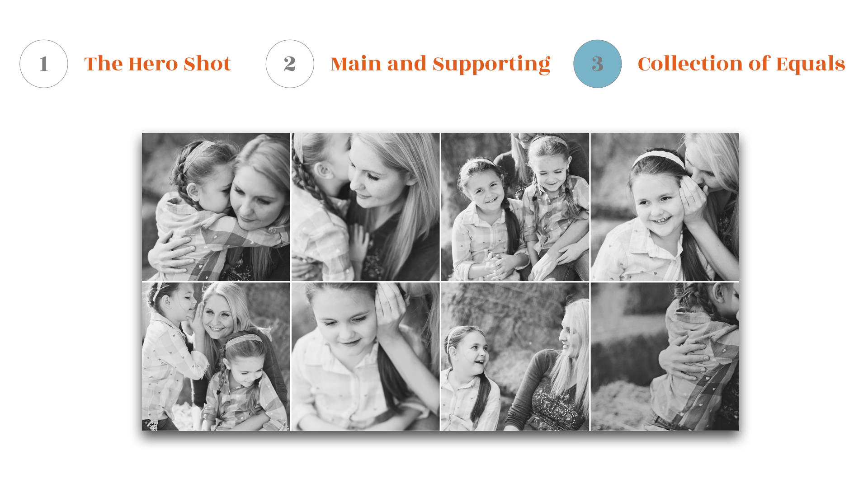Open close-up of girl looking down
Image resolution: width=868 pixels, height=488 pixels.
pos(365,357)
